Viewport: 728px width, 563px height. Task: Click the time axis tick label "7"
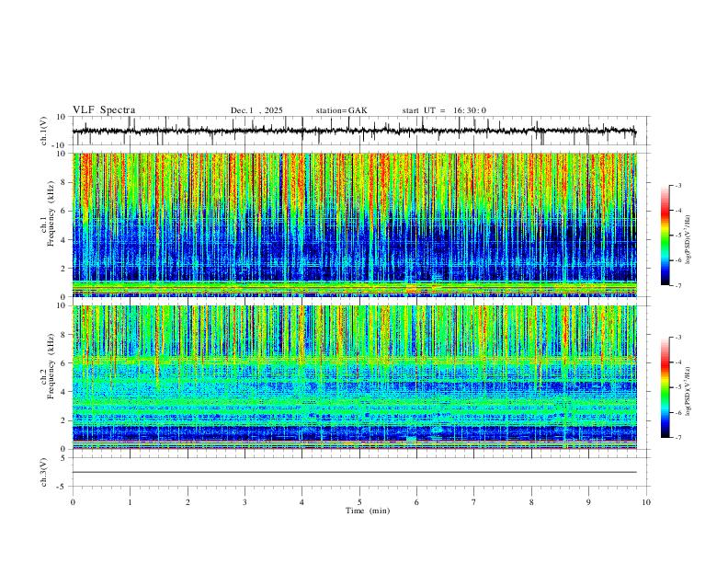tap(474, 502)
